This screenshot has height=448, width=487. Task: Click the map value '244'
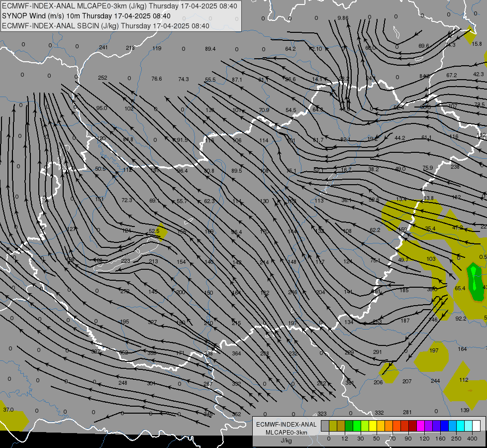tap(435, 380)
